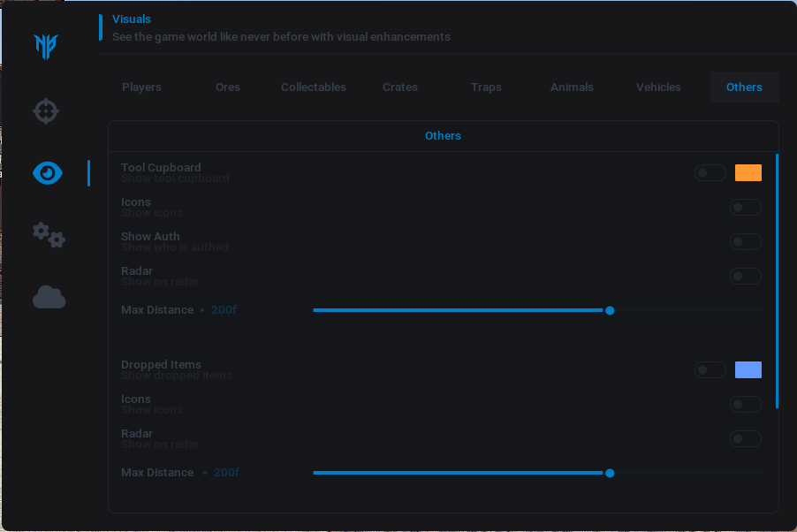Open the Ores tab

click(227, 87)
